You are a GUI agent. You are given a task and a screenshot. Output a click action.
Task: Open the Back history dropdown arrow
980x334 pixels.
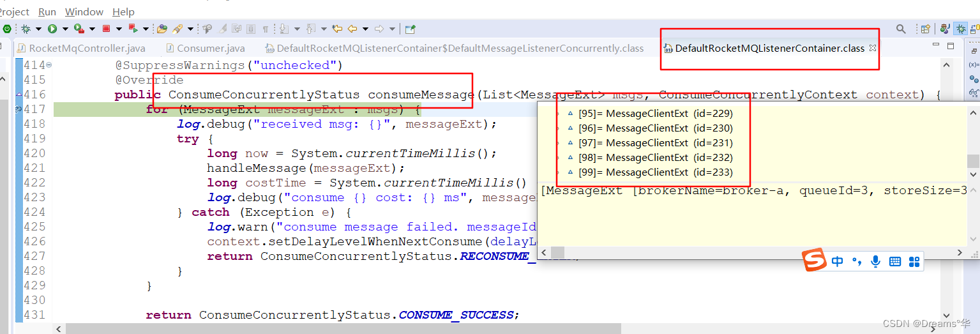click(x=365, y=29)
